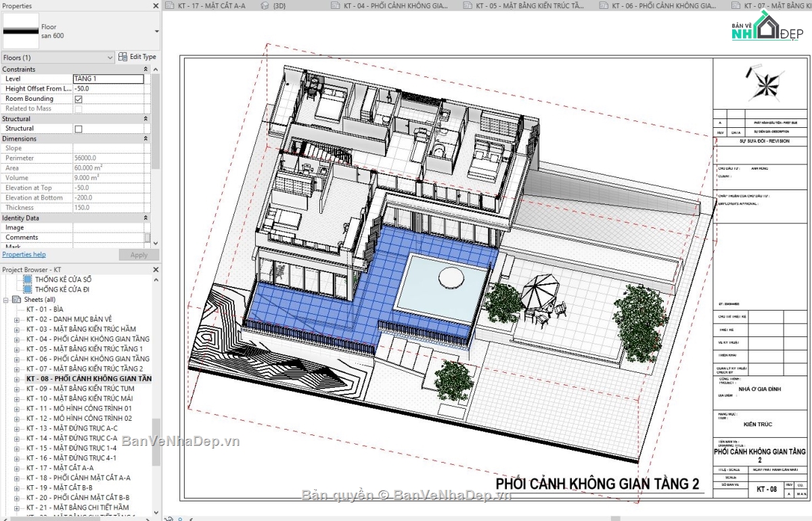Expand the KT - 17 sheet node

(x=17, y=468)
